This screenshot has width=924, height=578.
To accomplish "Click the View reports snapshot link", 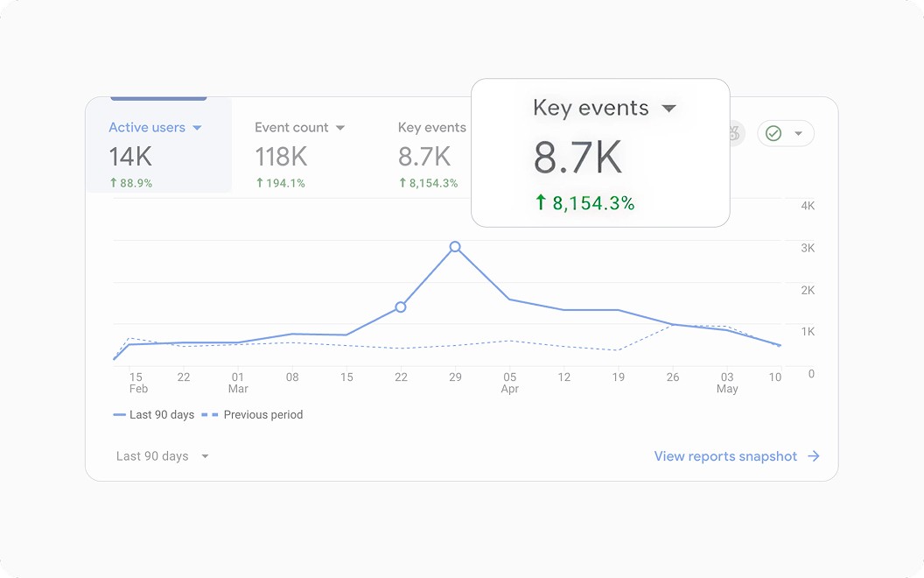I will click(725, 456).
